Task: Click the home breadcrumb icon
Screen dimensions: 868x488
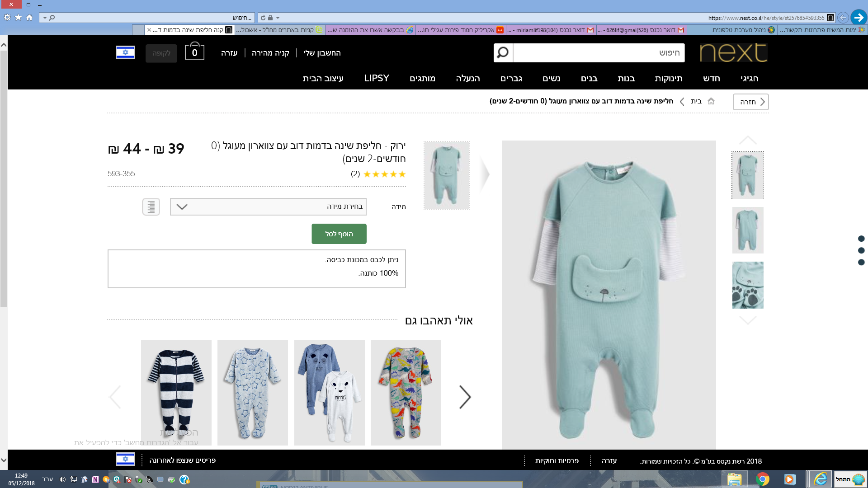Action: 711,101
